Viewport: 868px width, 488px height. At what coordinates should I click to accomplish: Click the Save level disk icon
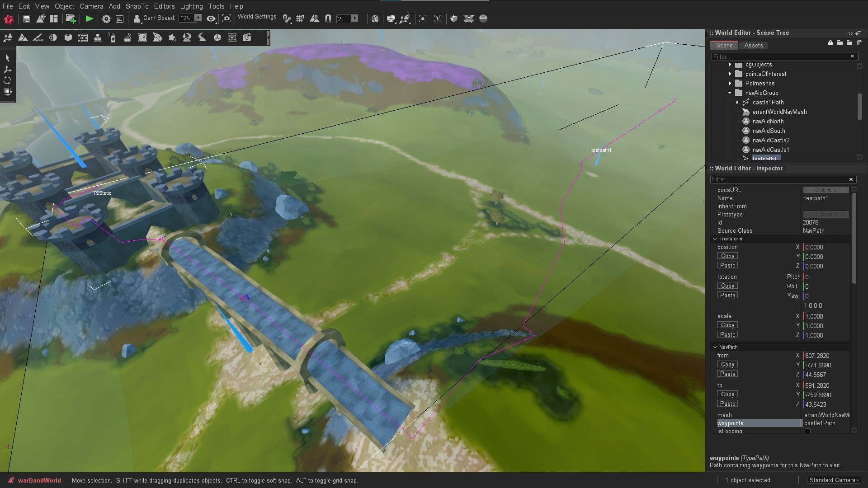pyautogui.click(x=26, y=19)
